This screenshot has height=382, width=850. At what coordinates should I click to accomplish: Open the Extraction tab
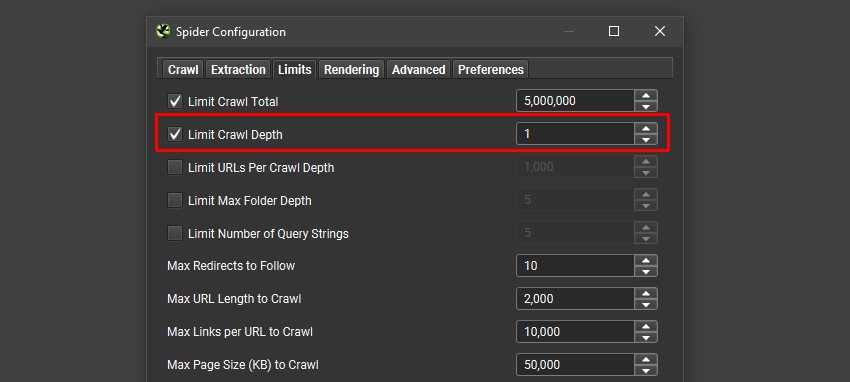coord(238,70)
